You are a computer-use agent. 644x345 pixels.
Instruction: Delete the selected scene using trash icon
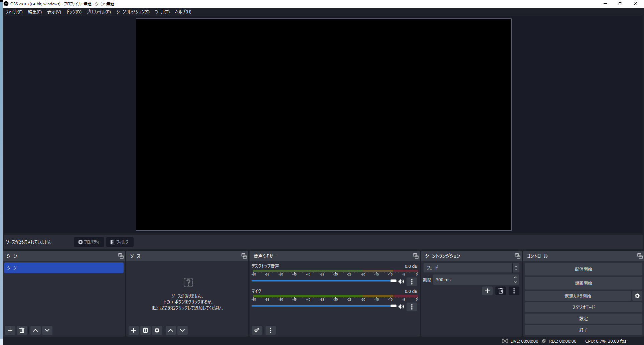22,330
